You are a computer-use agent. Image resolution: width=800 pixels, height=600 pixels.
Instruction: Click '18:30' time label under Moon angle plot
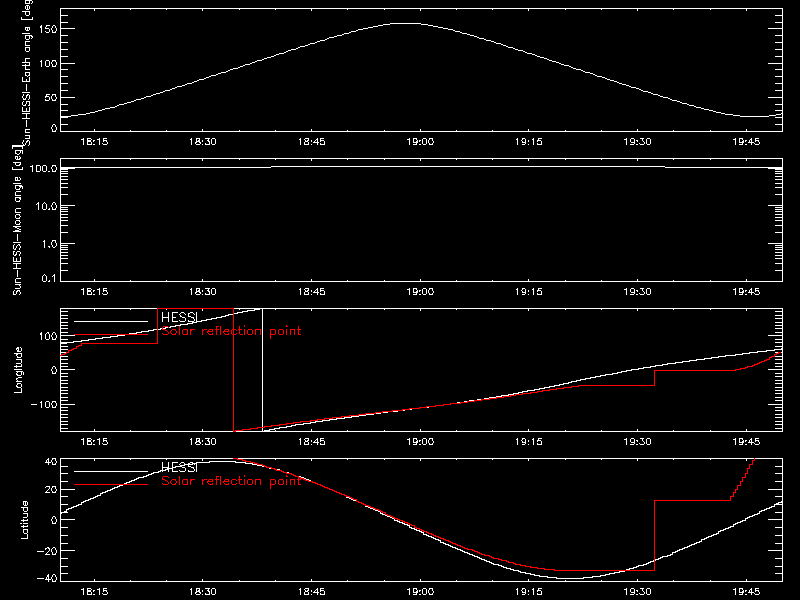[x=203, y=292]
